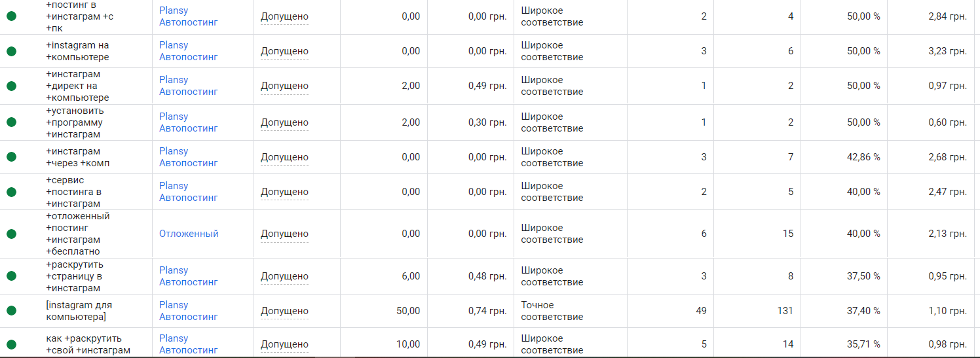Click status dot for +раскрутить +страницу keyword
Image resolution: width=980 pixels, height=358 pixels.
point(11,276)
